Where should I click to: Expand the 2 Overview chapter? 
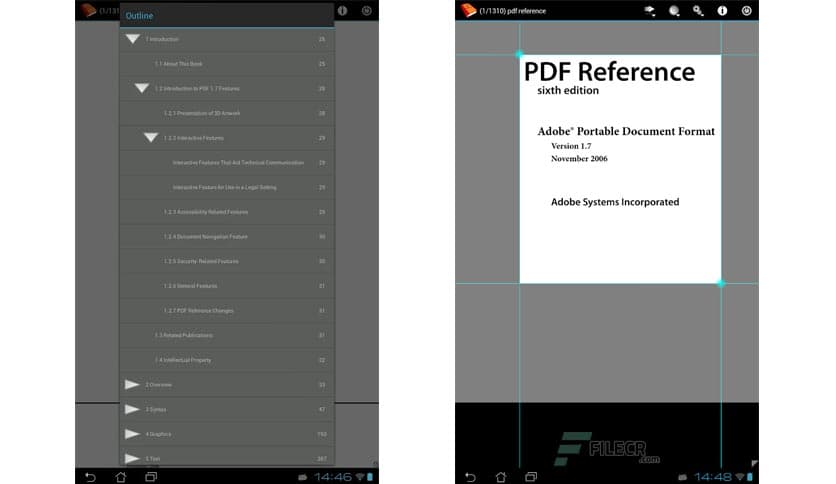[x=132, y=384]
